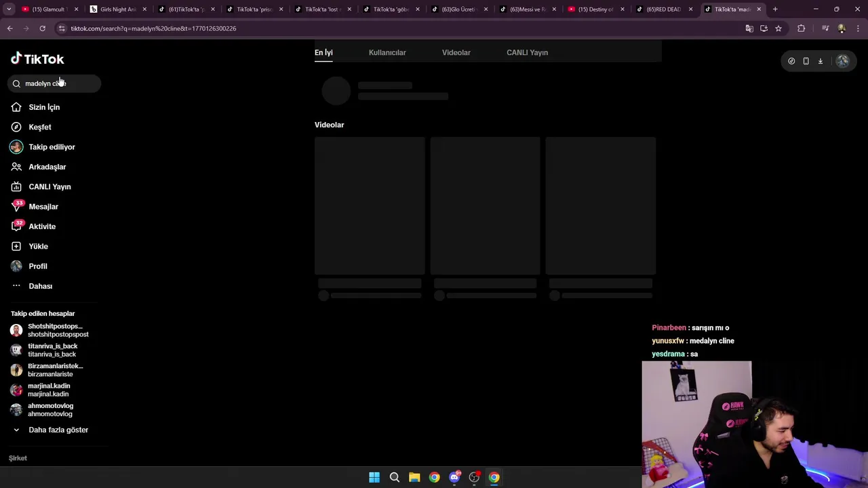Go back with browser back arrow

point(9,28)
